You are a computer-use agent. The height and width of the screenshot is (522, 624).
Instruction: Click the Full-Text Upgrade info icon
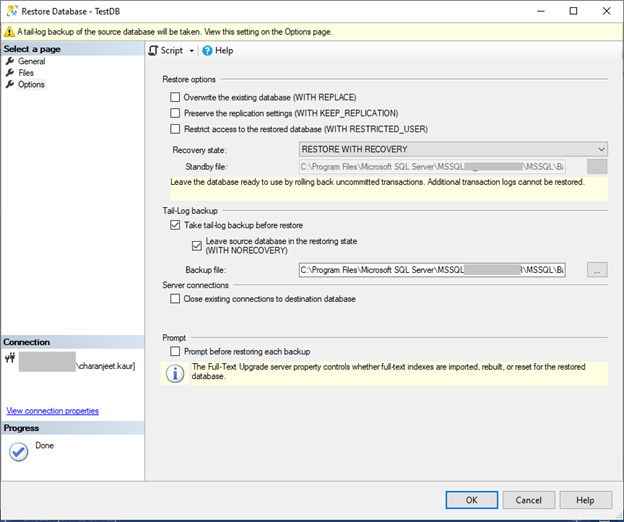(x=174, y=373)
